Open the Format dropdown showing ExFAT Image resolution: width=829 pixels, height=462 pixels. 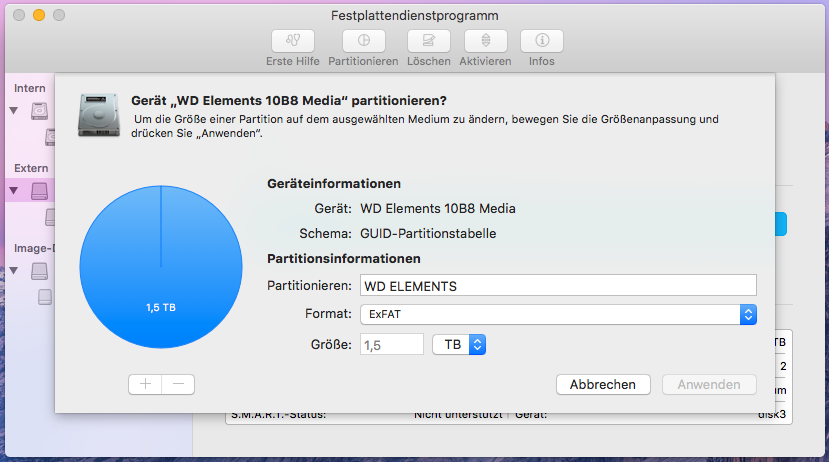(x=558, y=315)
